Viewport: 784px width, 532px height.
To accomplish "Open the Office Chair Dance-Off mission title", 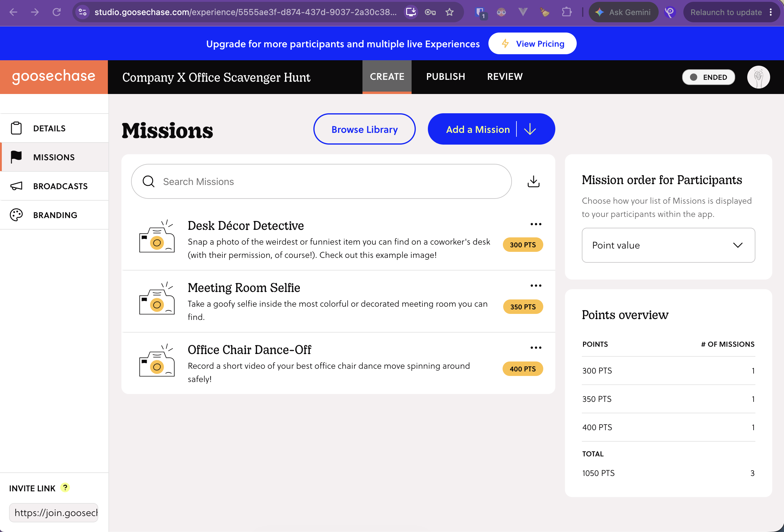I will (x=249, y=349).
